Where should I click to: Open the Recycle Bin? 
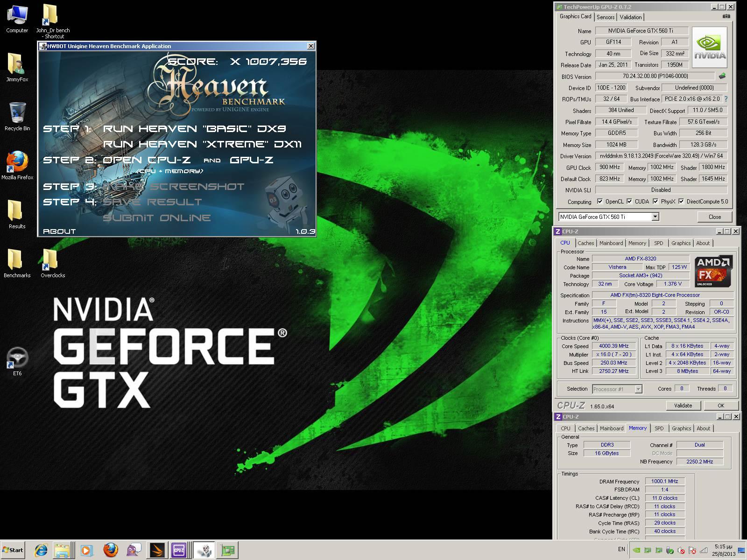(x=17, y=117)
